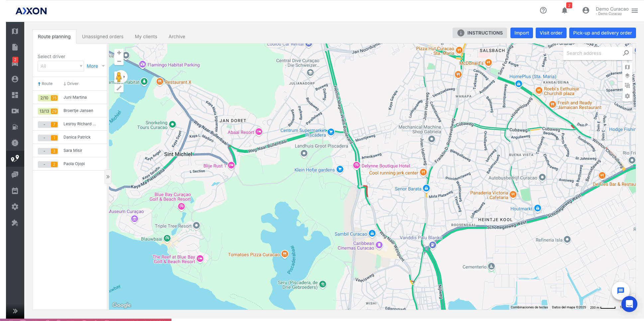This screenshot has width=644, height=321.
Task: Open the Select driver dropdown
Action: click(60, 66)
